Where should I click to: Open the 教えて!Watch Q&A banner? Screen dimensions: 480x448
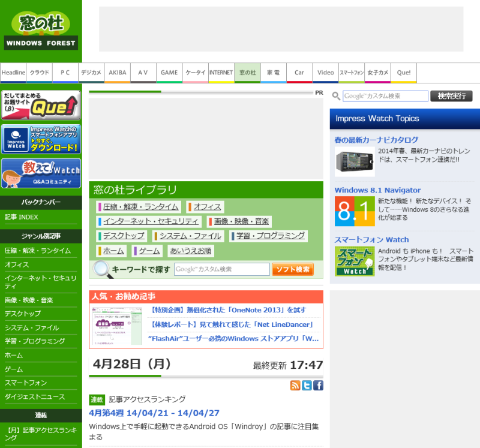point(41,173)
